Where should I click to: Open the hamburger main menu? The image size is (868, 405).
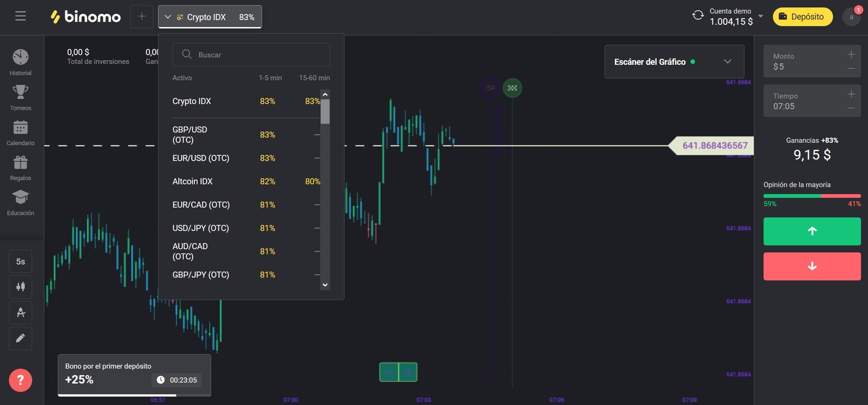(21, 17)
